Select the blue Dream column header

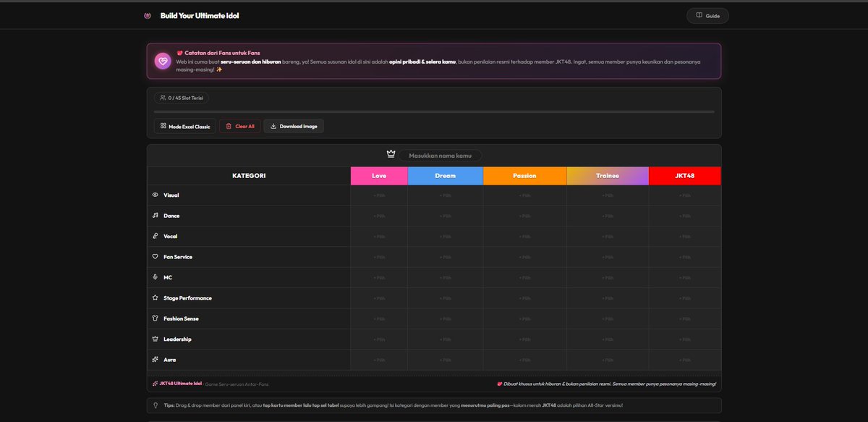coord(446,176)
